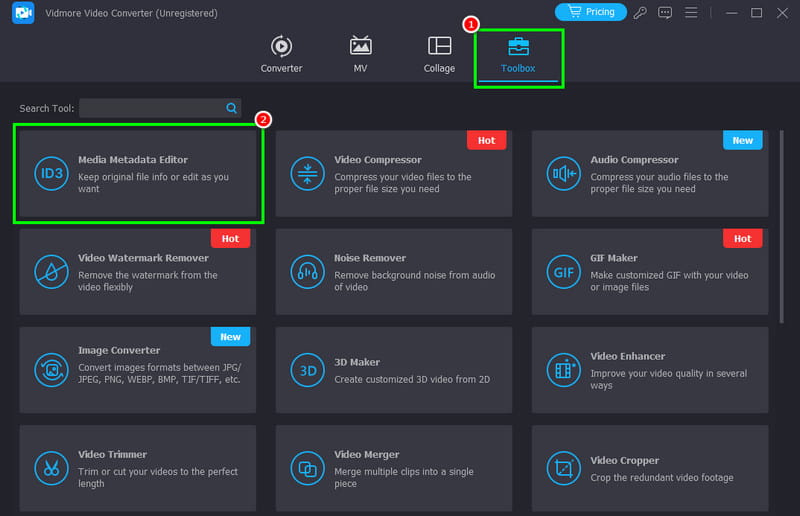
Task: Open the 3D Maker title
Action: point(357,362)
